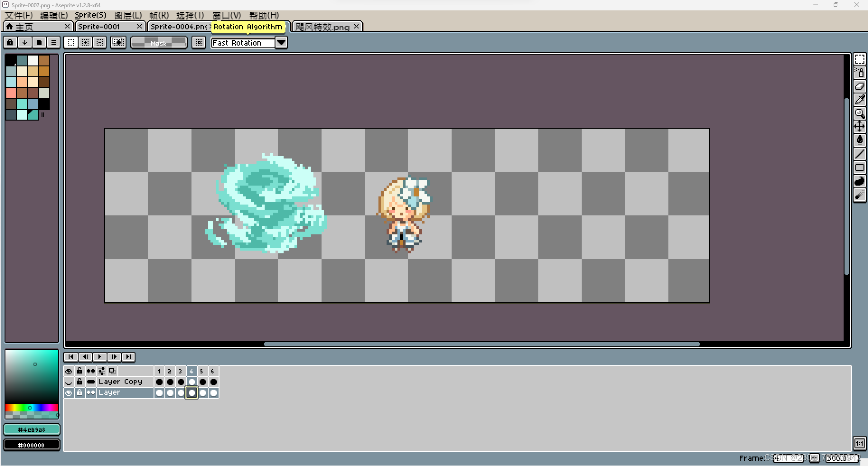Viewport: 868px width, 466px height.
Task: Select the Contour tool
Action: pyautogui.click(x=859, y=181)
